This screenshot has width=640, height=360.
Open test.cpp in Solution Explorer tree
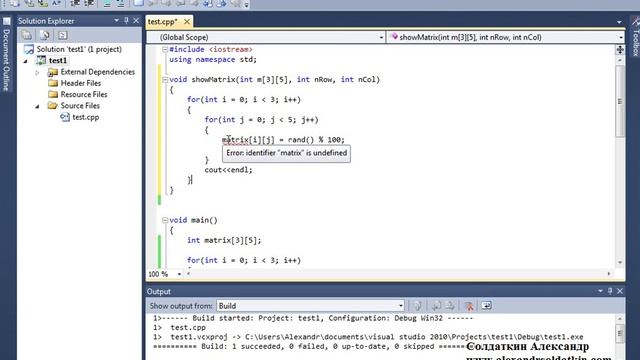(86, 117)
